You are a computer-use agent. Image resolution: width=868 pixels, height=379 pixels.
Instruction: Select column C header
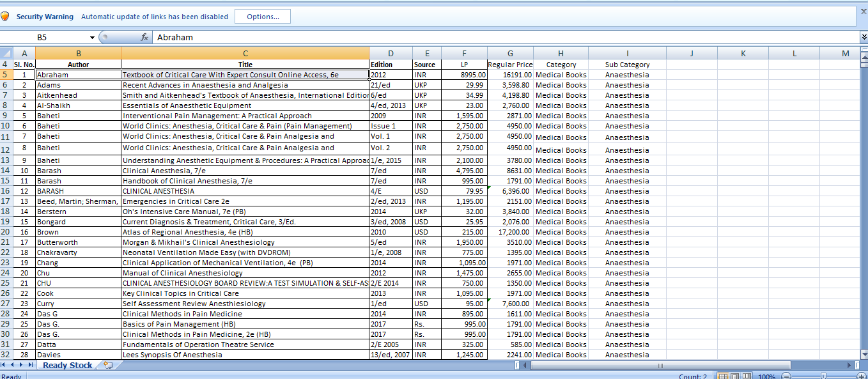[x=245, y=54]
